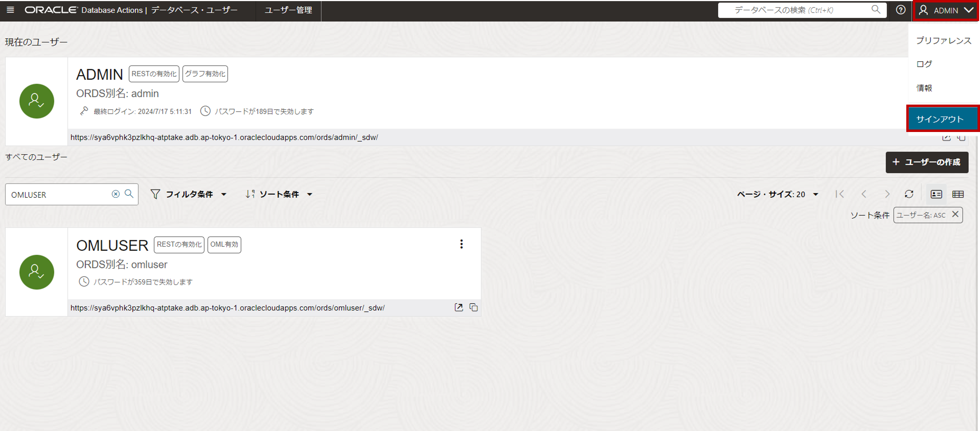
Task: Click the database search field
Action: tap(795, 10)
